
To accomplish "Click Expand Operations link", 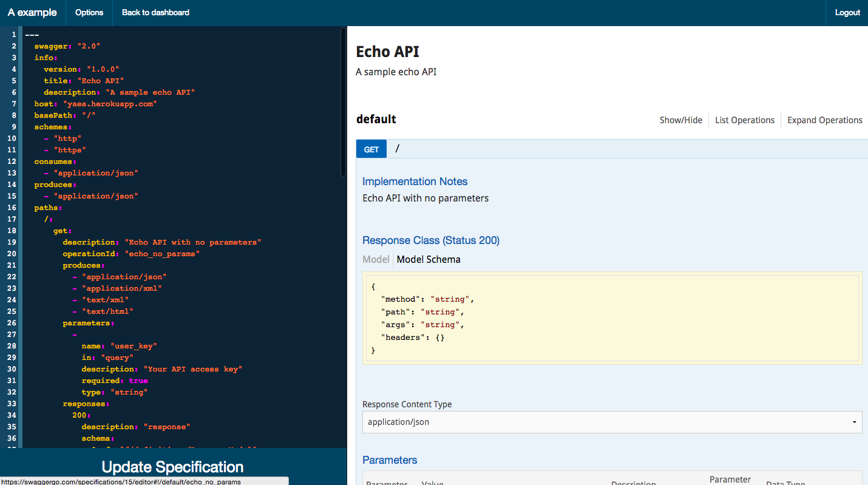I will pos(825,120).
